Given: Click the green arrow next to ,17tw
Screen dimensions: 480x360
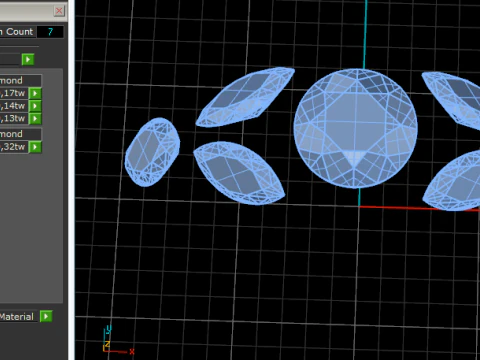Looking at the screenshot, I should tap(35, 93).
